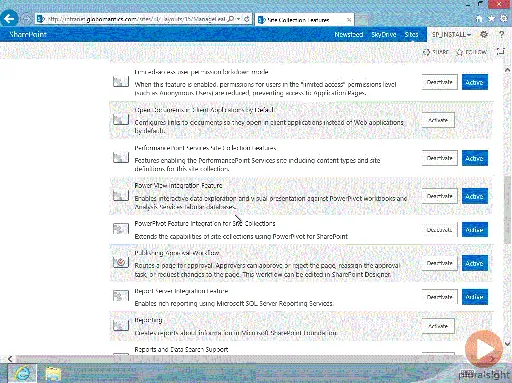Open the SkyDrive link
Viewport: 512px width, 383px height.
tap(384, 34)
